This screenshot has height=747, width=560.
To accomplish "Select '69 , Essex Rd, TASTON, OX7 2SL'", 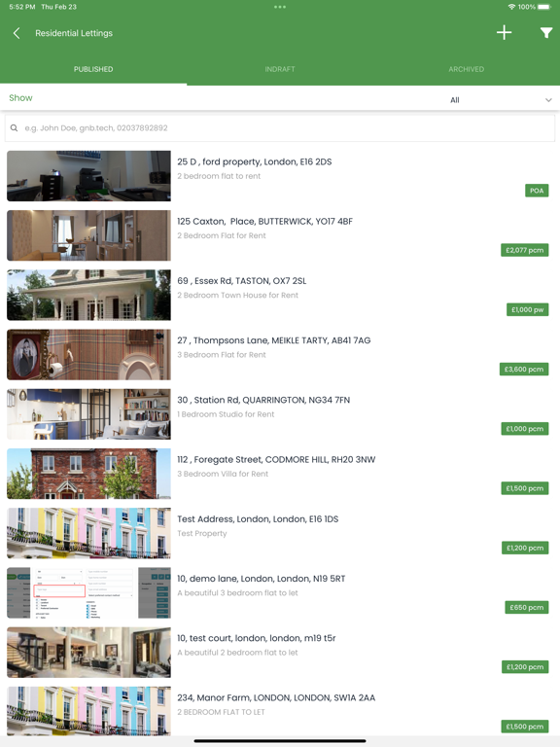I will point(242,281).
